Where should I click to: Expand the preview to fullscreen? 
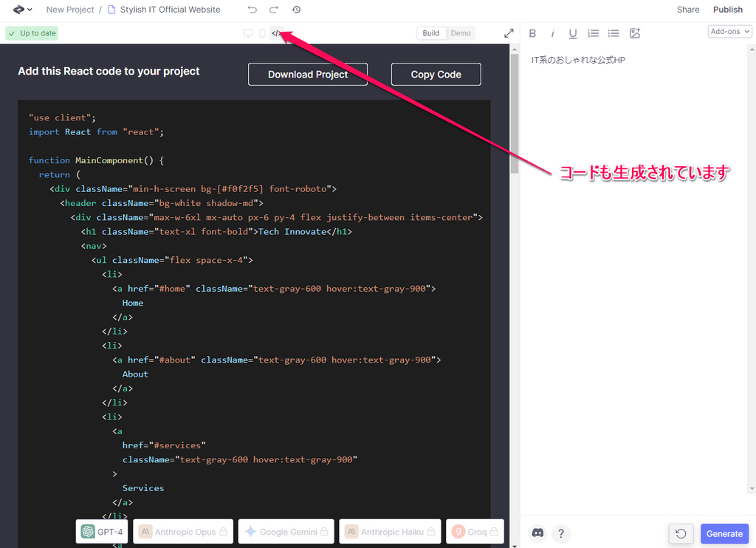tap(509, 33)
